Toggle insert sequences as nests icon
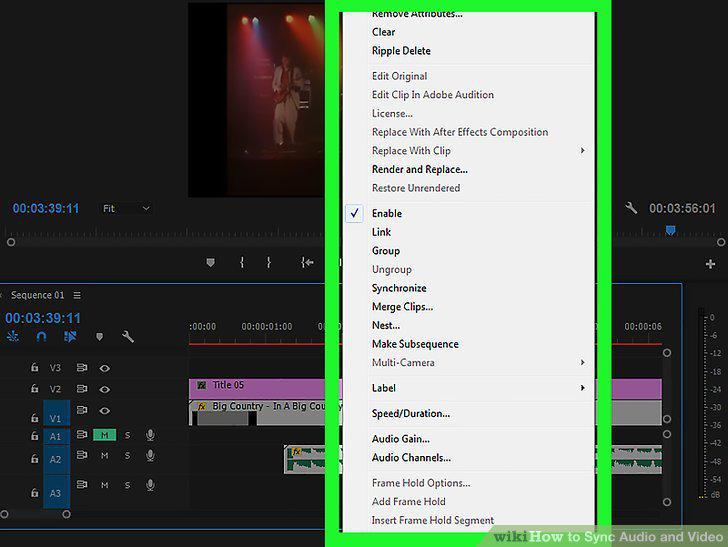Viewport: 728px width, 547px height. tap(13, 336)
